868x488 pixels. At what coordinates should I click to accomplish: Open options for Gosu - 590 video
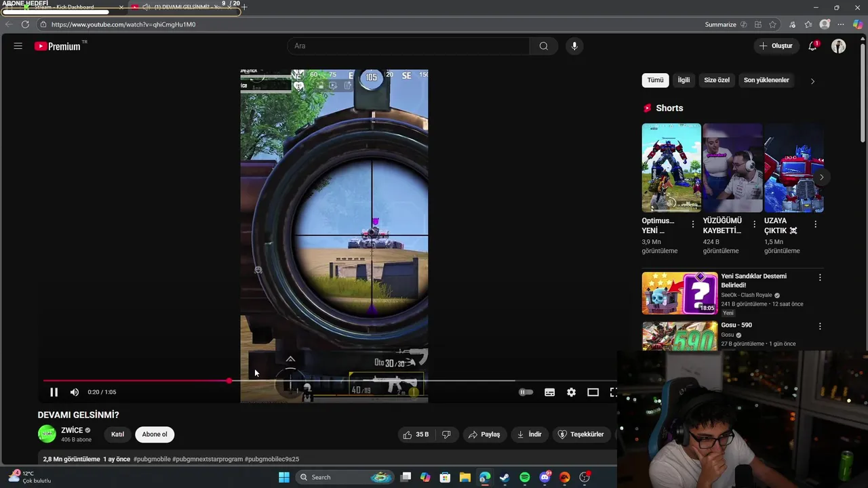820,326
